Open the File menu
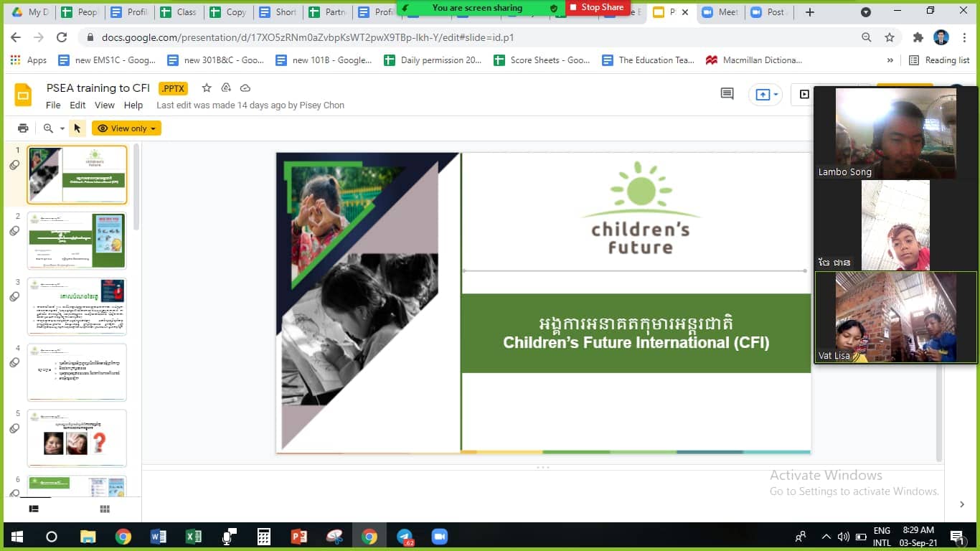The width and height of the screenshot is (980, 551). [53, 105]
